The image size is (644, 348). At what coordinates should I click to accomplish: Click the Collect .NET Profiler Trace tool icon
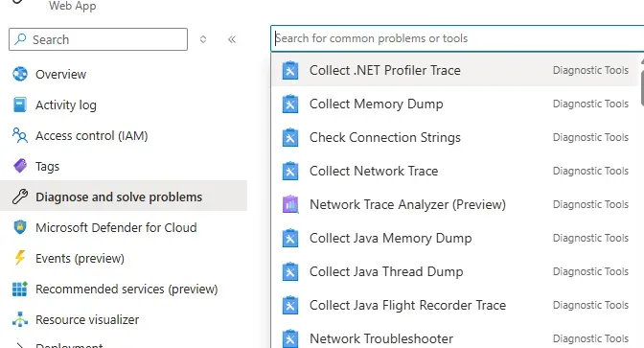(x=290, y=70)
